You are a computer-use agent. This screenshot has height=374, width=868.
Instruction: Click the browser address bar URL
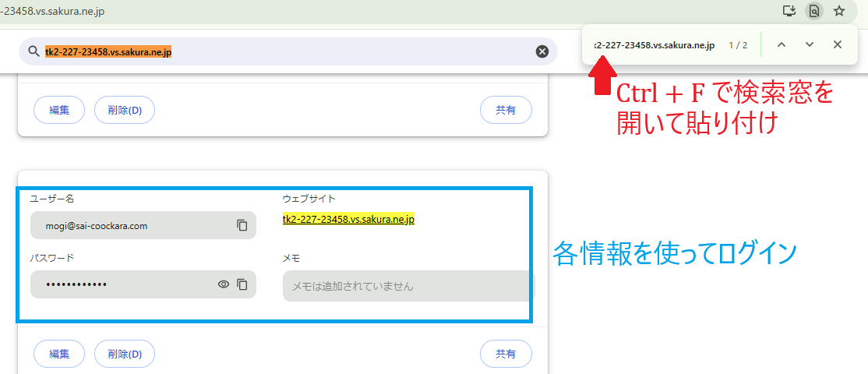(52, 11)
